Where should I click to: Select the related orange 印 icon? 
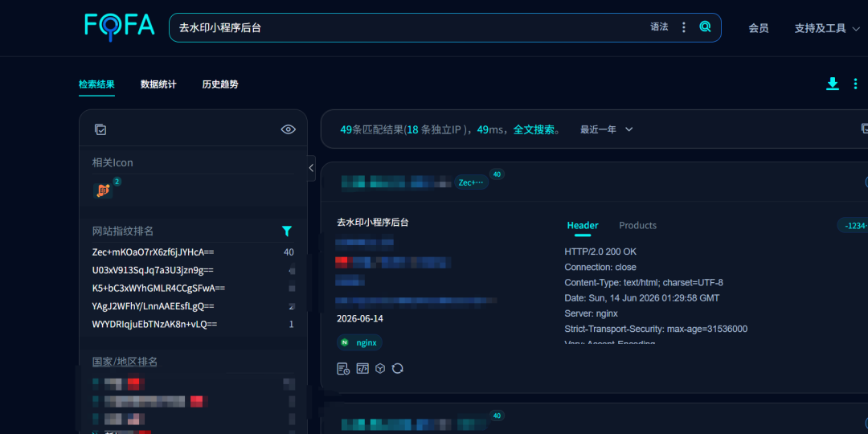(x=103, y=191)
